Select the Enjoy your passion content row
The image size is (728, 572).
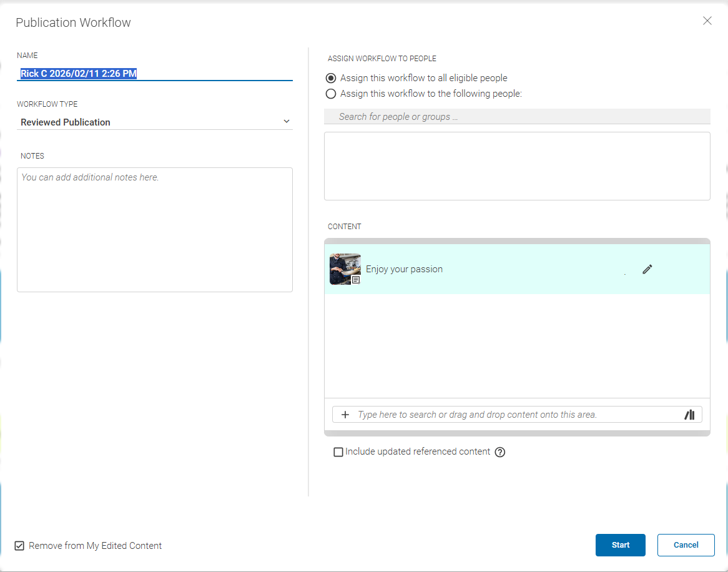point(499,269)
